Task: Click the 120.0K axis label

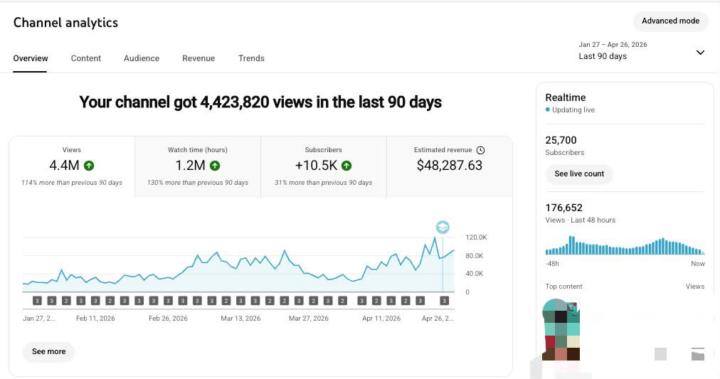Action: tap(476, 238)
